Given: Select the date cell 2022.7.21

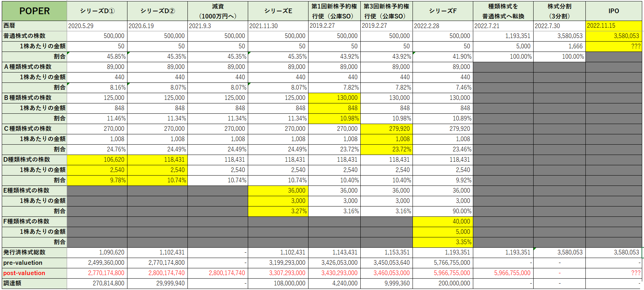Looking at the screenshot, I should point(503,26).
